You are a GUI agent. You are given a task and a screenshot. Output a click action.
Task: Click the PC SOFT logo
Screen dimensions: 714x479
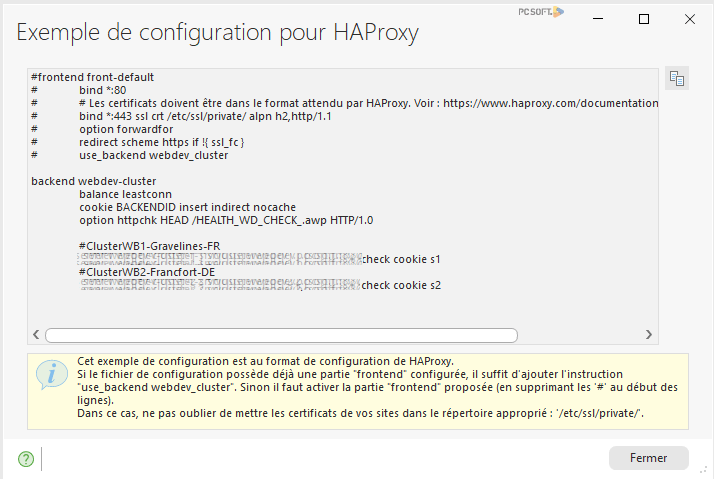click(x=541, y=12)
